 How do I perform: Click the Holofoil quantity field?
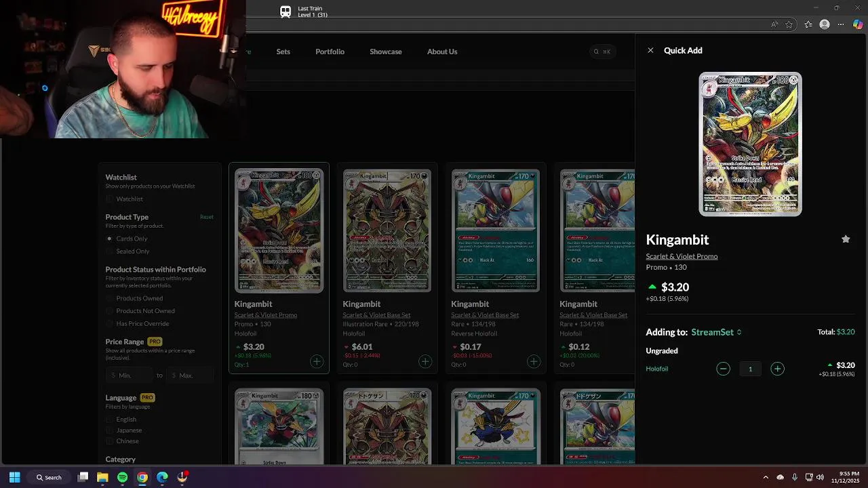(x=750, y=369)
